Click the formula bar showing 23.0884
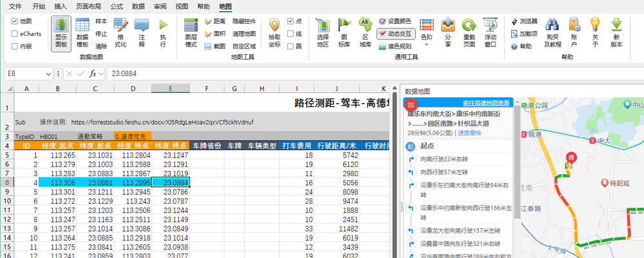The image size is (644, 258). coord(374,74)
